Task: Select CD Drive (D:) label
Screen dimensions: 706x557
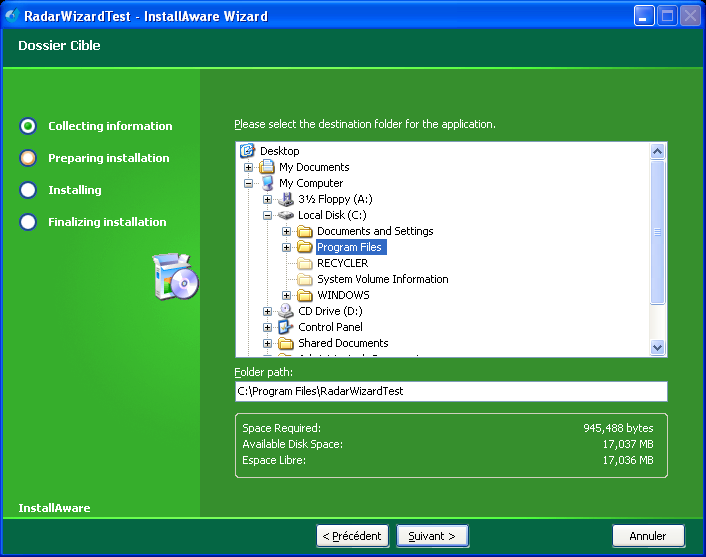Action: point(330,312)
